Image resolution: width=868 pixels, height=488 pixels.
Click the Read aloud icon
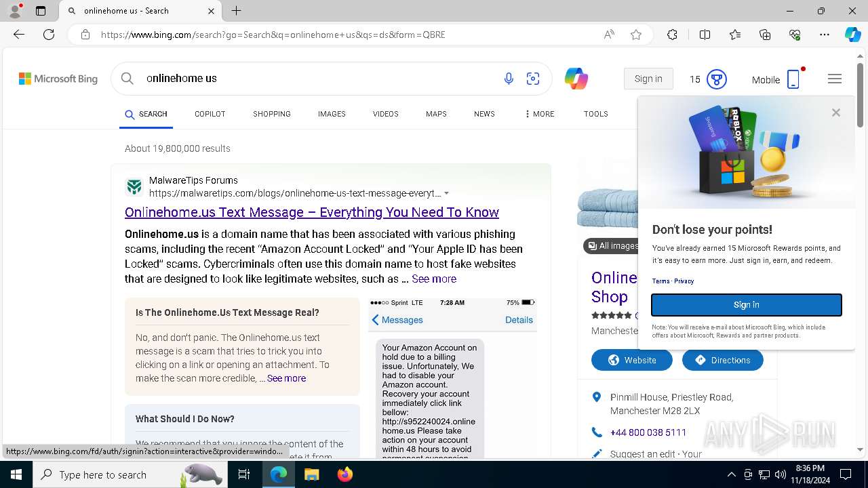[609, 35]
